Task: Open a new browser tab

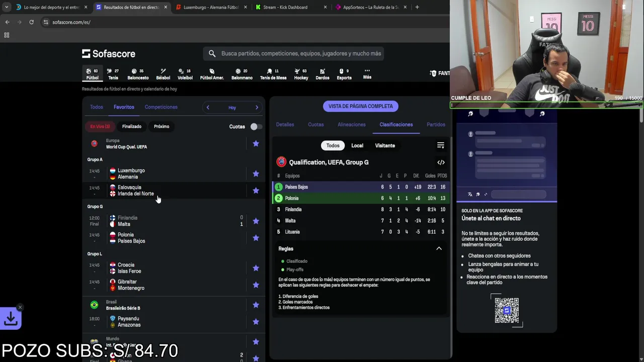Action: [x=417, y=7]
